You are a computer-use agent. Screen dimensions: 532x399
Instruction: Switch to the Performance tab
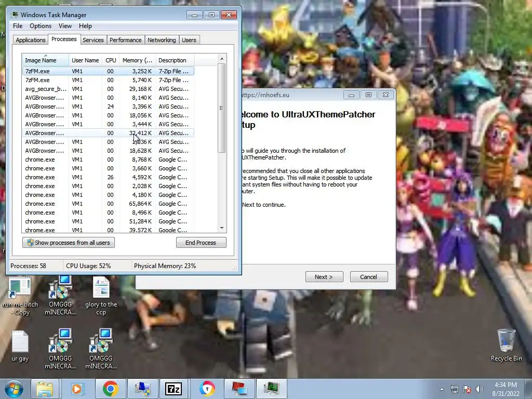126,40
